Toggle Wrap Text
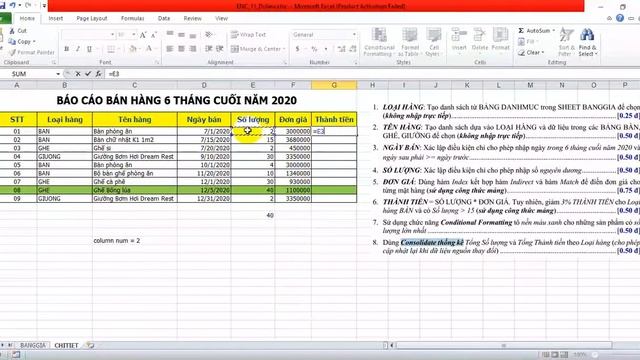The image size is (640, 360). tap(248, 35)
